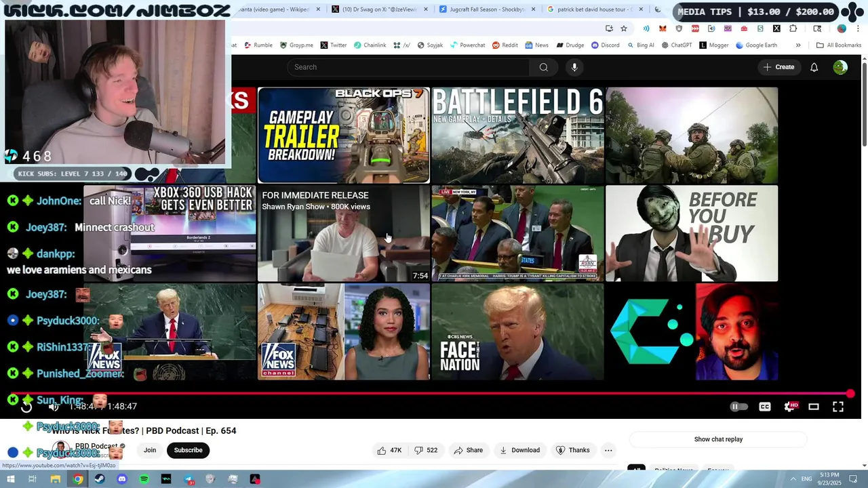Open the soldiers video thumbnail
868x488 pixels.
click(692, 135)
